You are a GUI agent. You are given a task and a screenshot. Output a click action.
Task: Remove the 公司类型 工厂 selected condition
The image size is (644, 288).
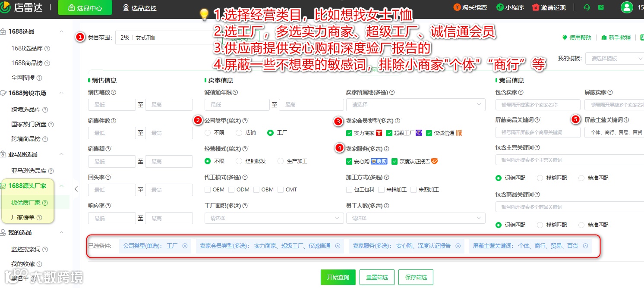(185, 246)
